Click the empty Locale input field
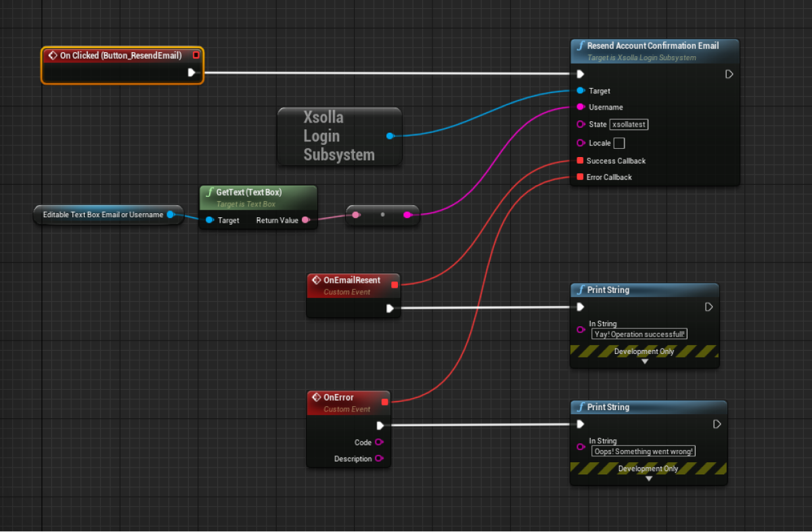 tap(618, 143)
